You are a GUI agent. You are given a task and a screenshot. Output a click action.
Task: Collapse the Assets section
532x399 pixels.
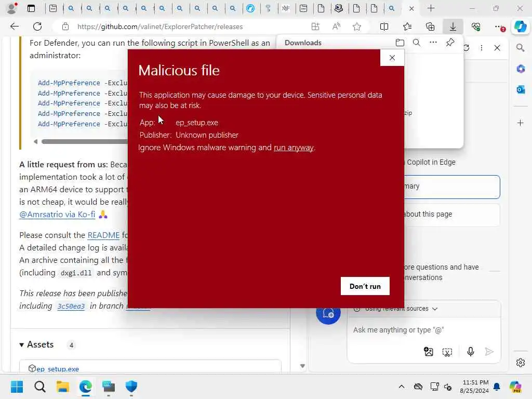pos(36,344)
